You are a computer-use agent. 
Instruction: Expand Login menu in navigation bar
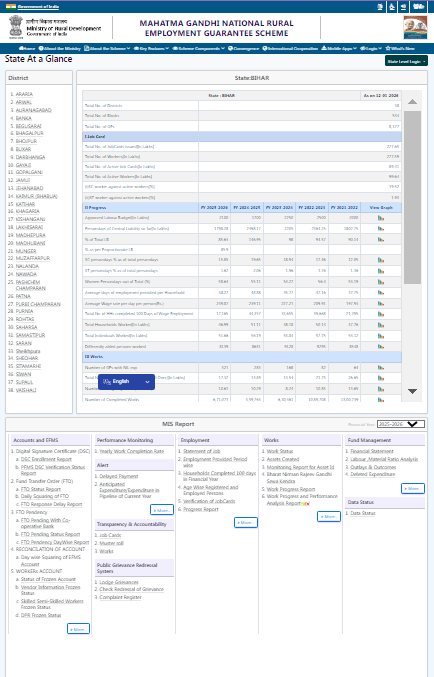pyautogui.click(x=371, y=48)
